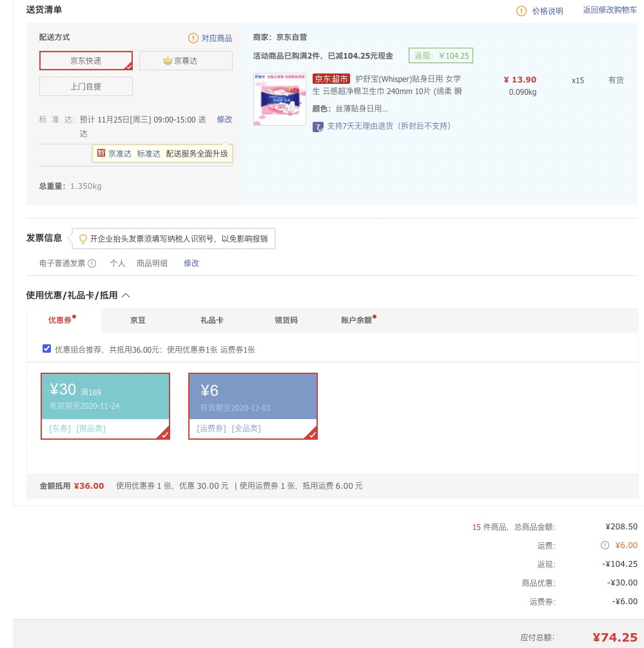Viewport: 644px width, 648px height.
Task: Click the product price ¥13.90
Action: [x=520, y=80]
